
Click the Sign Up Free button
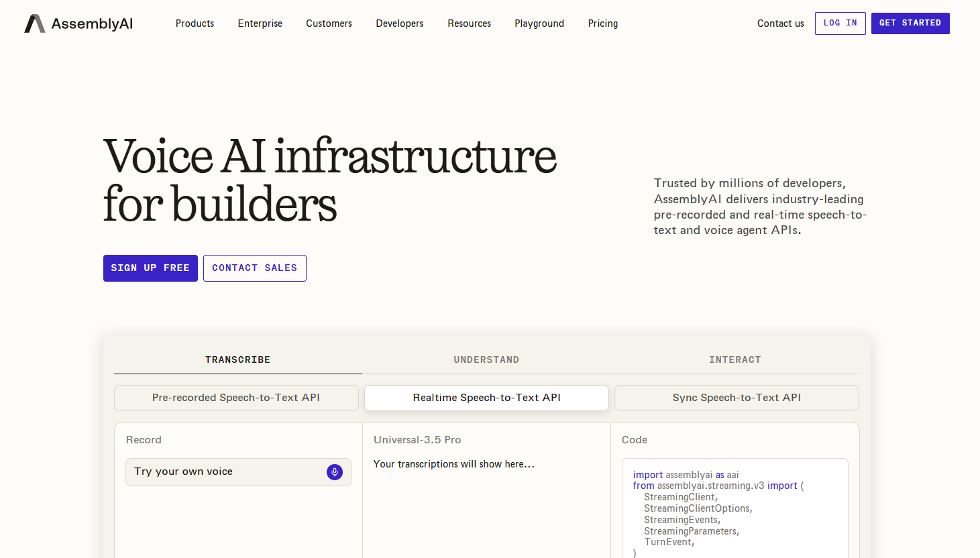click(150, 268)
